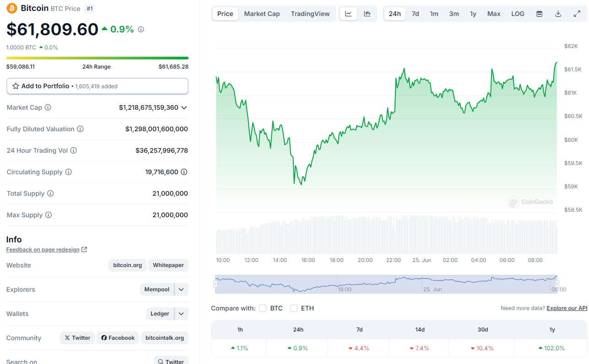Toggle LOG scale on chart

tap(518, 14)
